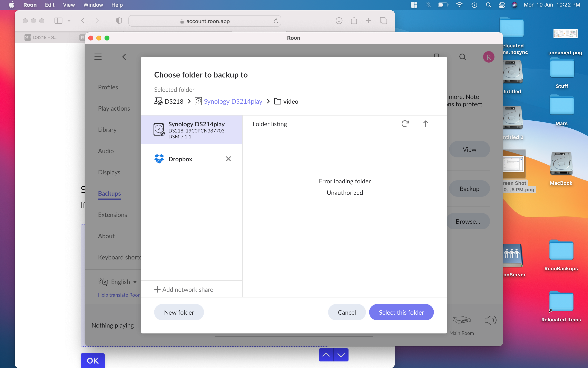
Task: Open the Help menu
Action: pyautogui.click(x=117, y=5)
